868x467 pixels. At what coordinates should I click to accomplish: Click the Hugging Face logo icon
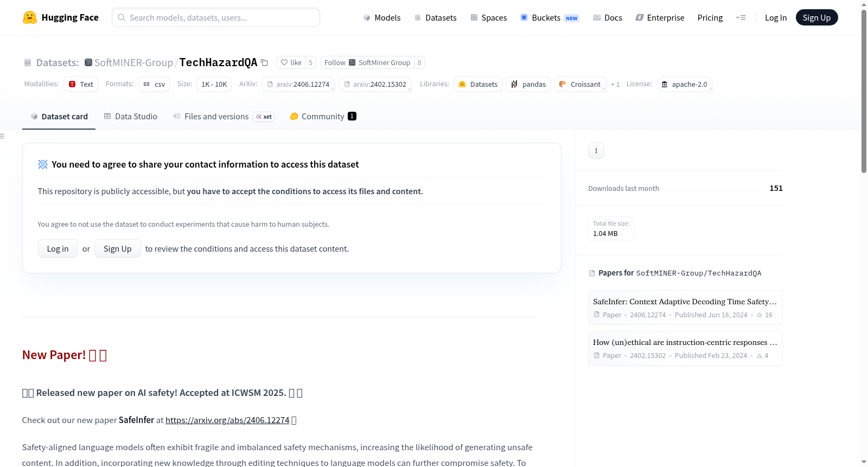point(30,17)
